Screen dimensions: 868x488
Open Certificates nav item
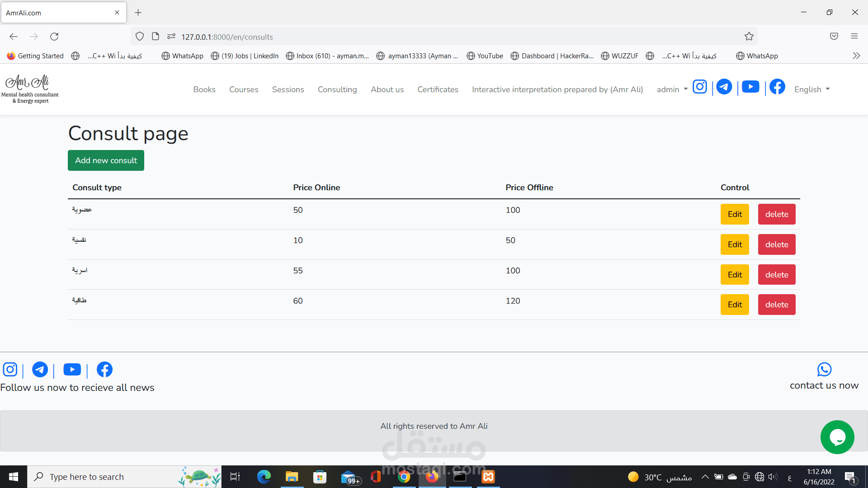438,89
